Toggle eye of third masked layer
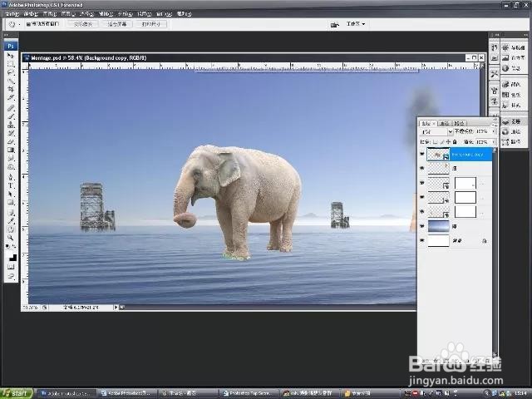Viewport: 532px width, 399px height. pyautogui.click(x=422, y=183)
